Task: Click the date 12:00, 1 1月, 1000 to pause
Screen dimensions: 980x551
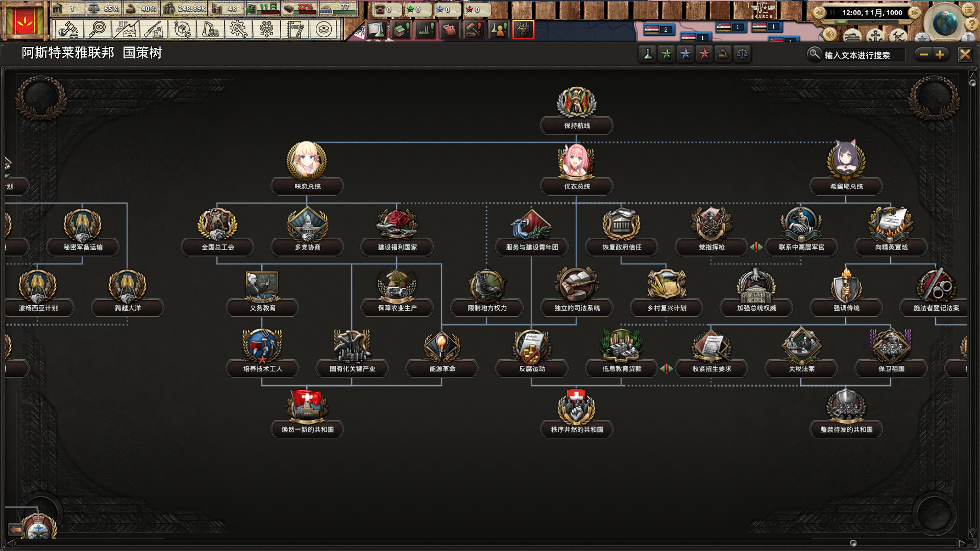Action: click(872, 13)
